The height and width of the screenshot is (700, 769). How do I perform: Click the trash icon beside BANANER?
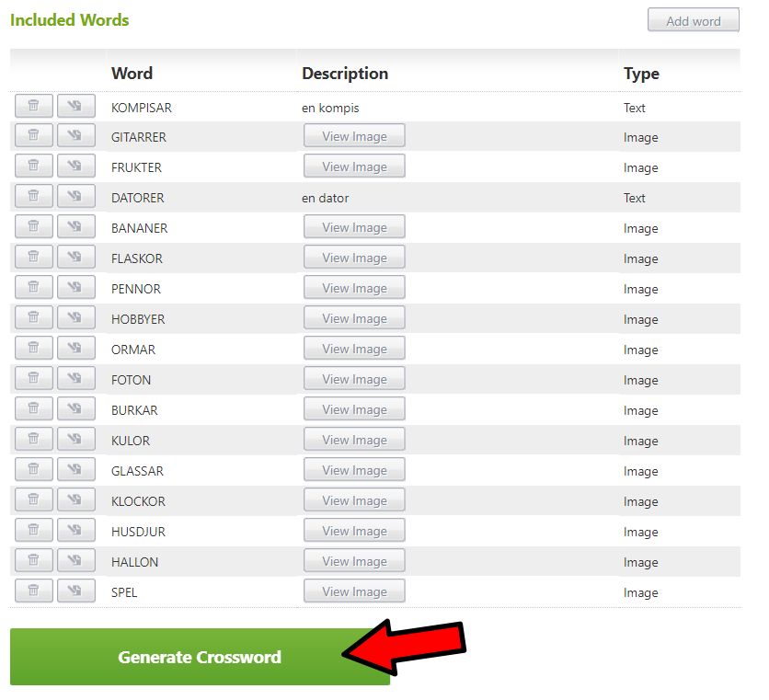click(33, 228)
